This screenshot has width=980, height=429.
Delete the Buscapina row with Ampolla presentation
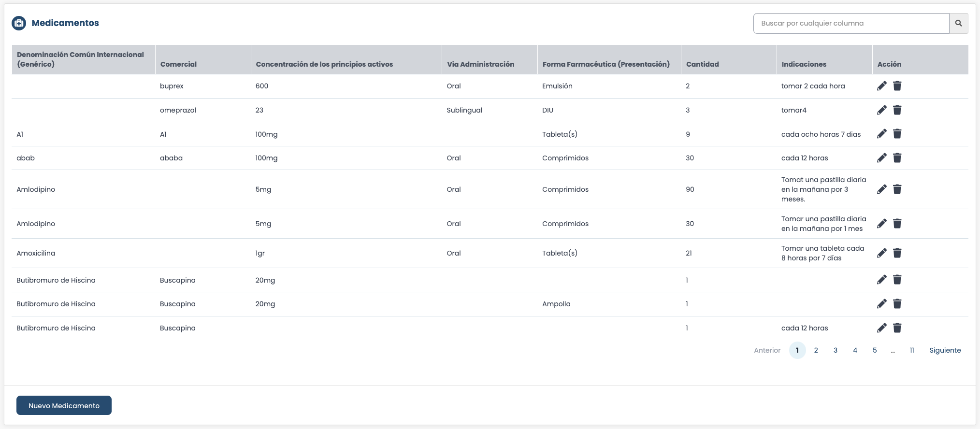click(x=897, y=304)
